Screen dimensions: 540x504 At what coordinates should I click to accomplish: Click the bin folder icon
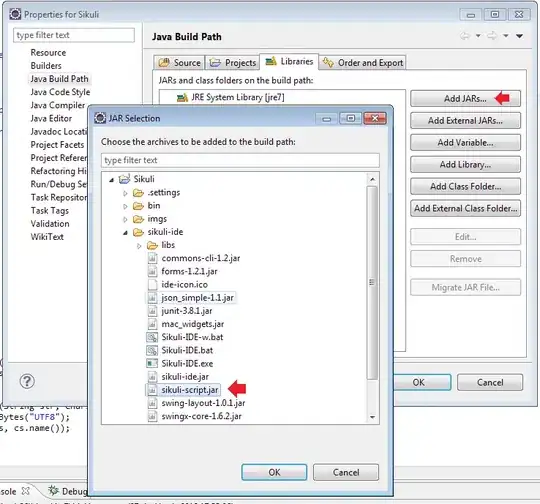pyautogui.click(x=138, y=206)
